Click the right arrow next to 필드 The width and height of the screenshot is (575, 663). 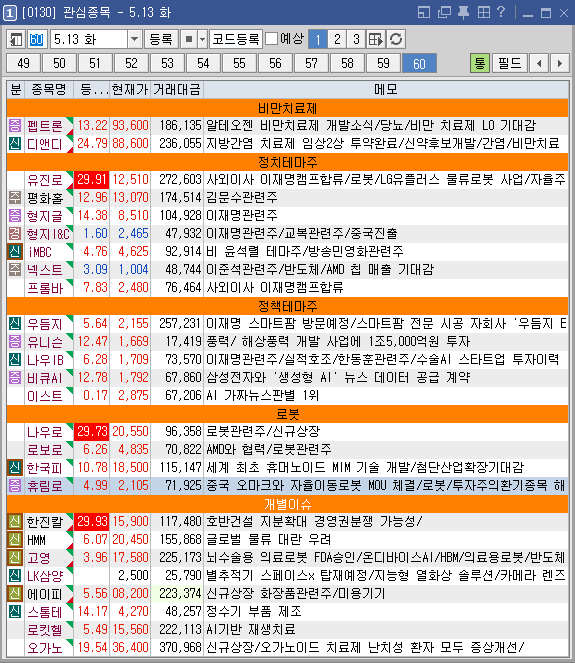[x=560, y=63]
